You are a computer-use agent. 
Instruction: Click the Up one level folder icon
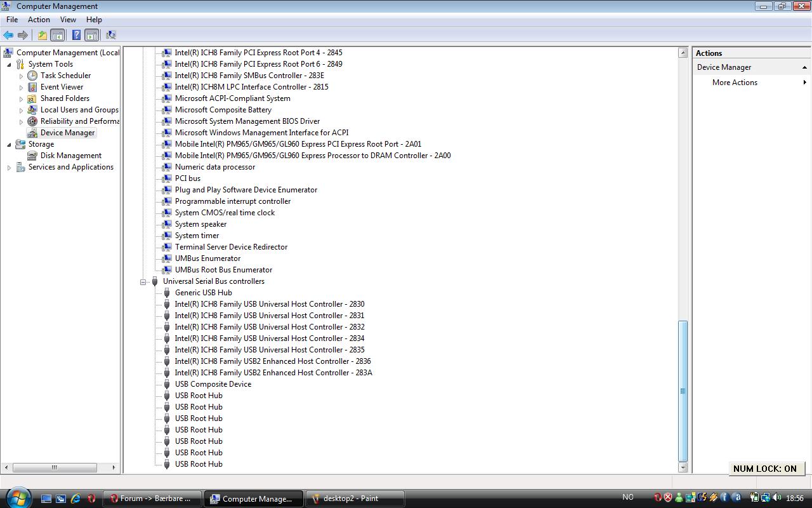pos(43,36)
